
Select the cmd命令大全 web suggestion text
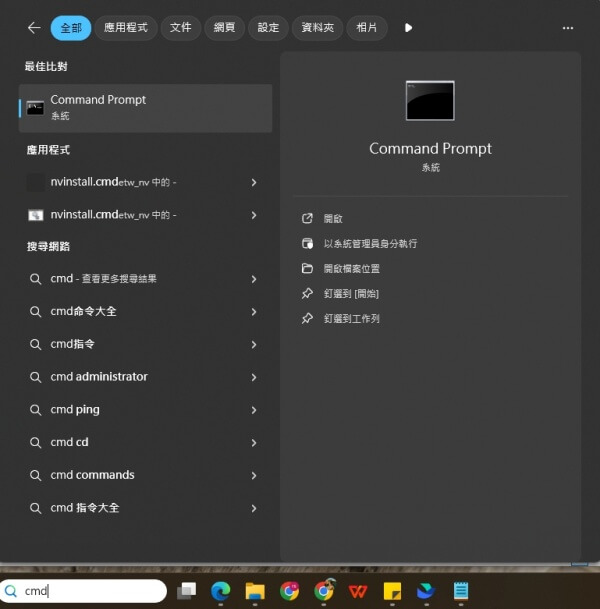click(x=83, y=311)
